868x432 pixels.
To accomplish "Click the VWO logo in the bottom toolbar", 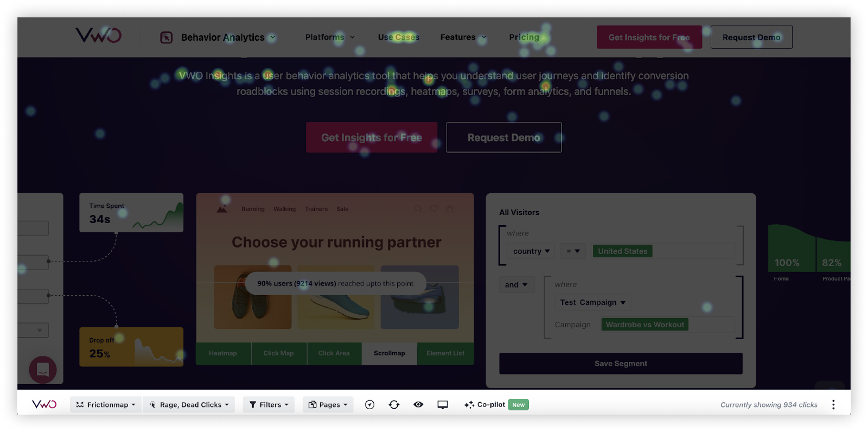I will coord(44,404).
